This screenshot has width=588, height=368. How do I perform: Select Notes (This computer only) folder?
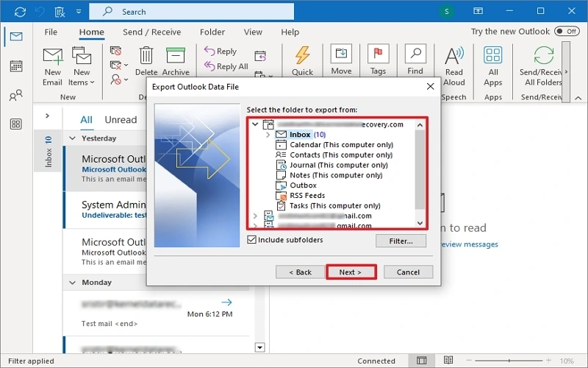pos(329,175)
